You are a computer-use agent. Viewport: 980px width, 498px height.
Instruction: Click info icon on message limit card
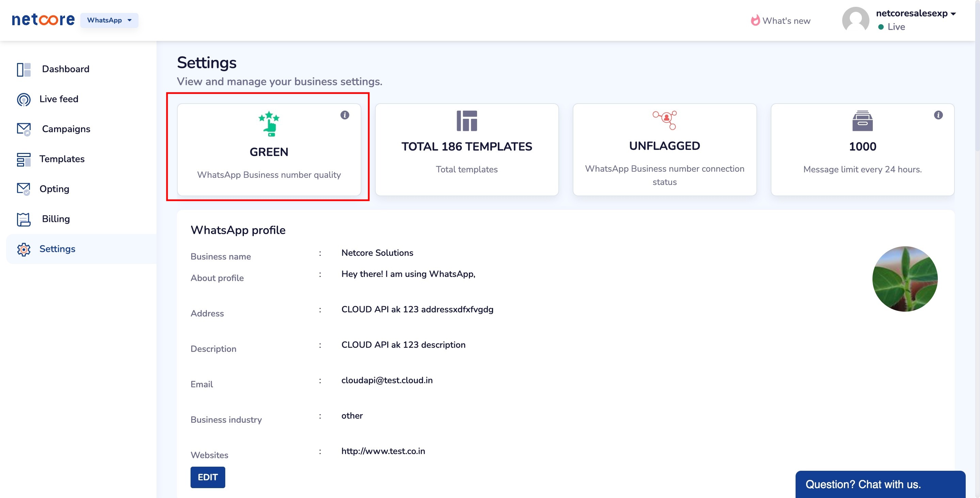938,115
